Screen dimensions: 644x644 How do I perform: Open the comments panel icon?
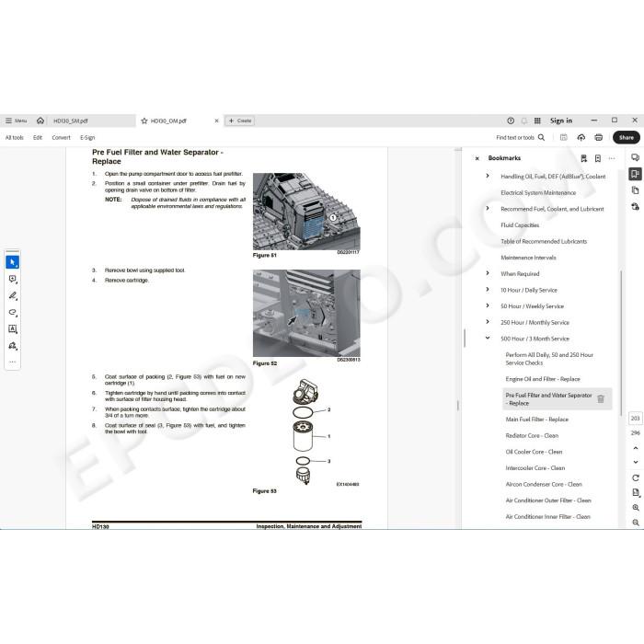[x=635, y=157]
